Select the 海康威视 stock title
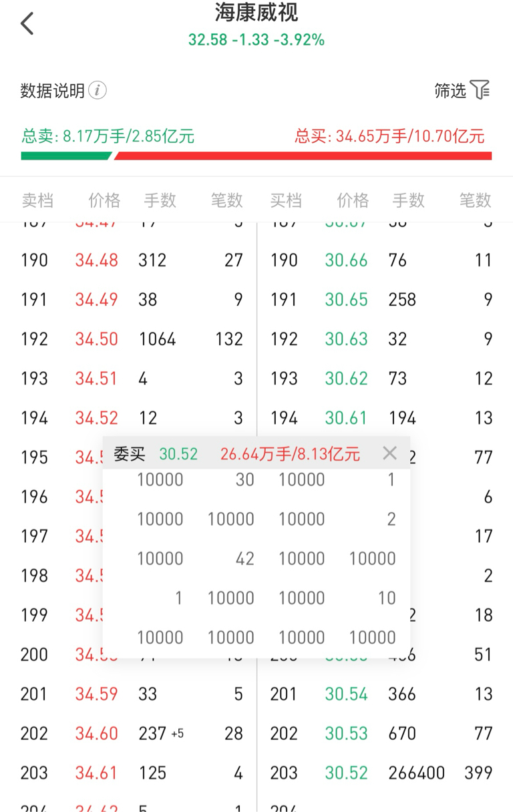 point(256,12)
